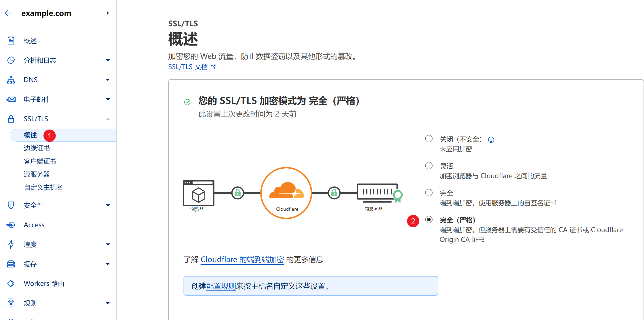The image size is (644, 320).
Task: Open the 自定义主机名 sub-item
Action: click(43, 187)
